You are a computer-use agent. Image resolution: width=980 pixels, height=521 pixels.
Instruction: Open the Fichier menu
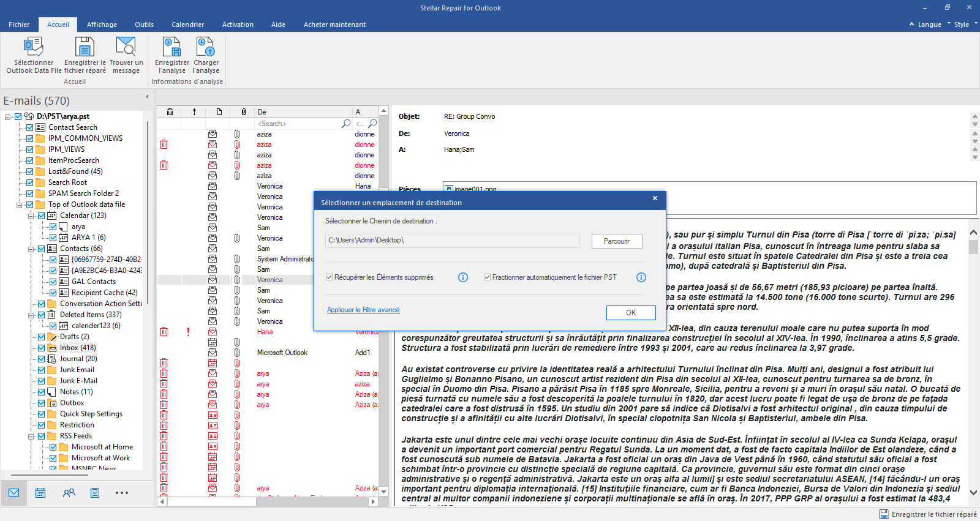(19, 24)
